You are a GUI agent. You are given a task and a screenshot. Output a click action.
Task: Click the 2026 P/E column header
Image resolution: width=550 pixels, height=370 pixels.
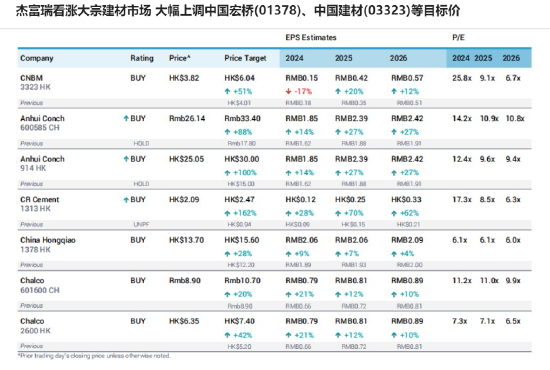tap(511, 58)
